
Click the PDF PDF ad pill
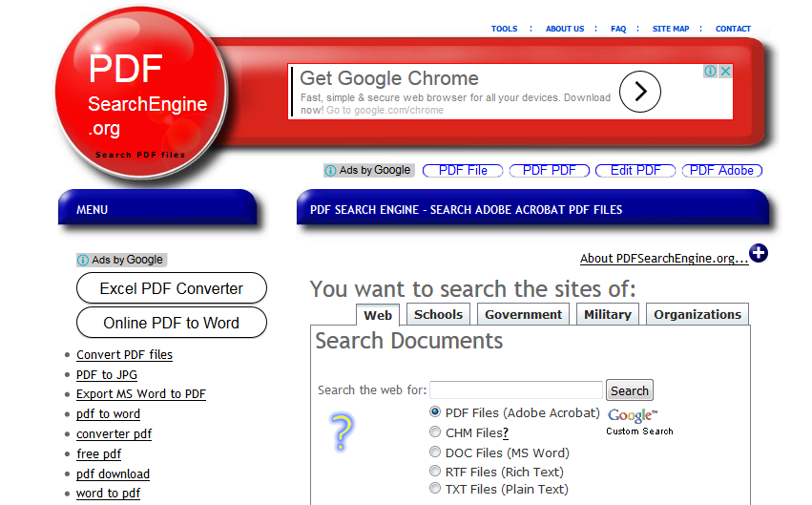coord(550,171)
